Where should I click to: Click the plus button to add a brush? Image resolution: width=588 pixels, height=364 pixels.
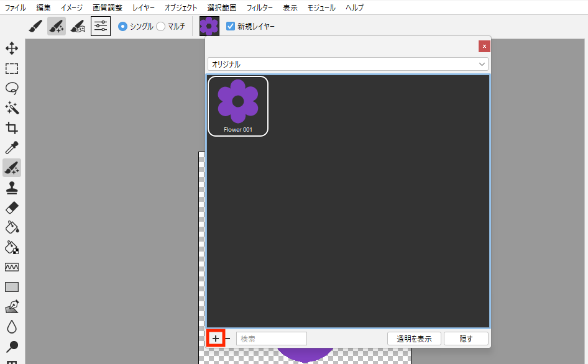[x=216, y=339]
